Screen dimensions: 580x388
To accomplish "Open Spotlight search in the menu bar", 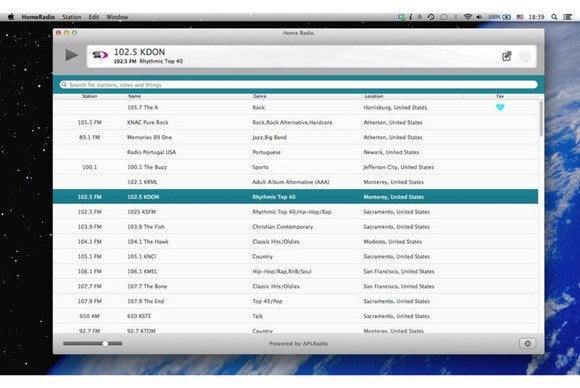I will pyautogui.click(x=554, y=17).
